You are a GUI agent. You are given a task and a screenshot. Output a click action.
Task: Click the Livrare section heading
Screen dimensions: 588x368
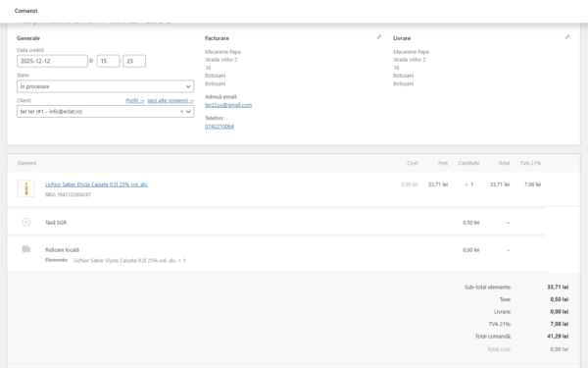402,38
